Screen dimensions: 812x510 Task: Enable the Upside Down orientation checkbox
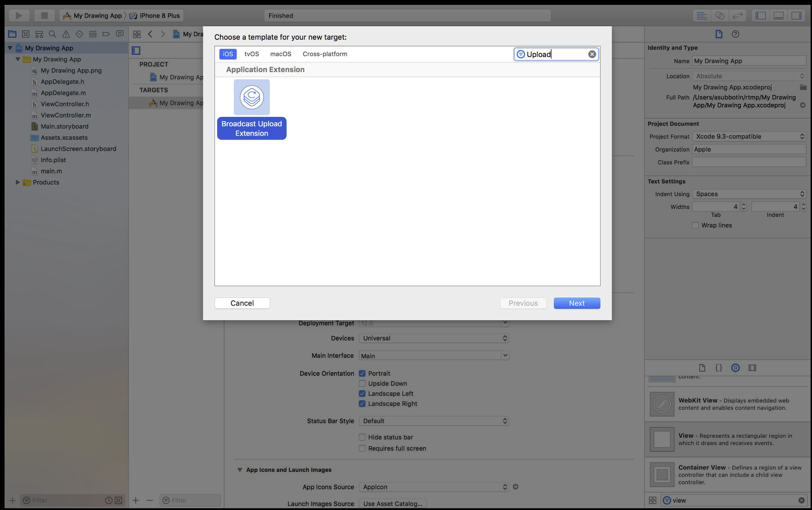(362, 383)
